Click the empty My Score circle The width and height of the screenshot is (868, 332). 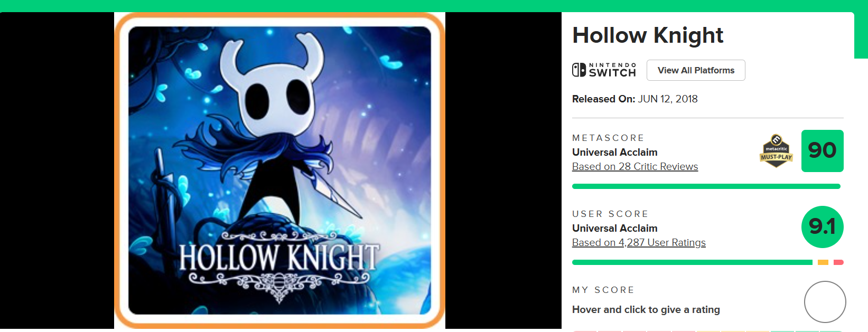pos(825,302)
